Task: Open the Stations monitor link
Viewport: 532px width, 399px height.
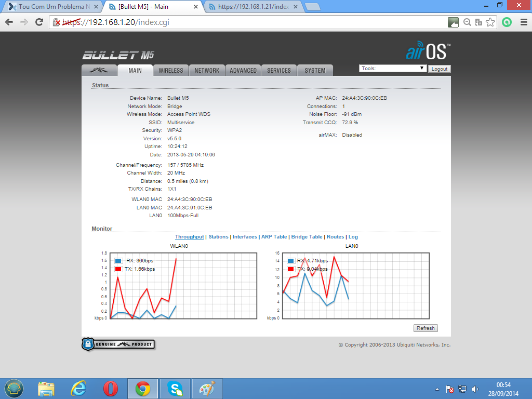Action: click(219, 237)
